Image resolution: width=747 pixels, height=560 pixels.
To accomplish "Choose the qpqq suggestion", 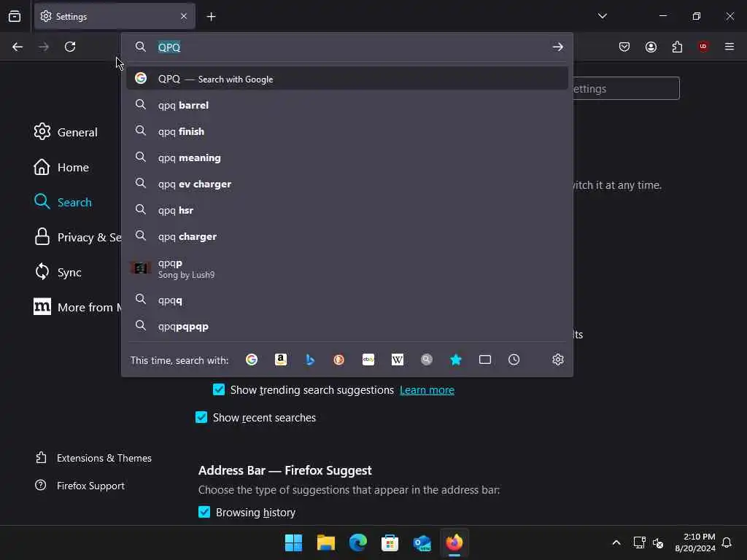I will [x=347, y=300].
